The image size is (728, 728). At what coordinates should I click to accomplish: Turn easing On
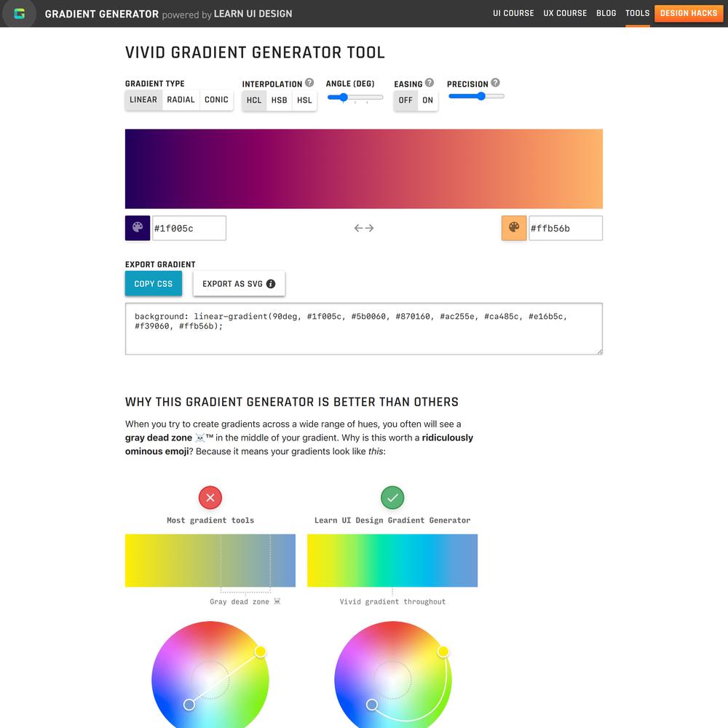pos(427,100)
